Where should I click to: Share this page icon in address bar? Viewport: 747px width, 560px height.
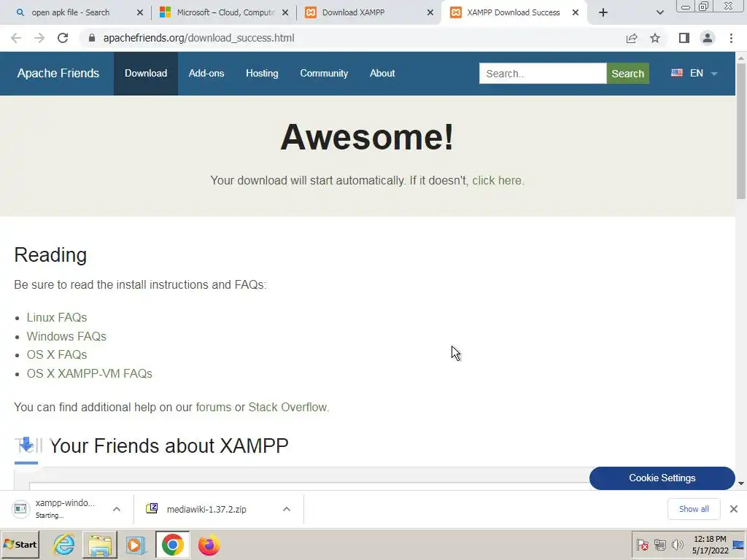coord(632,38)
